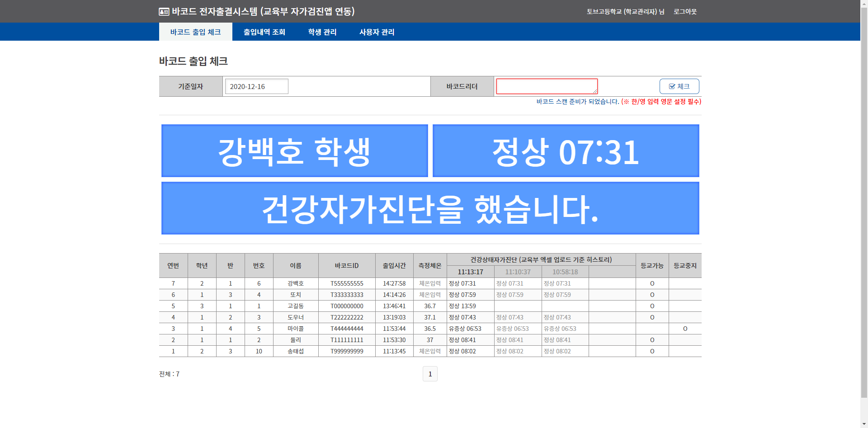
Task: Select page 1 in pagination
Action: pyautogui.click(x=430, y=374)
